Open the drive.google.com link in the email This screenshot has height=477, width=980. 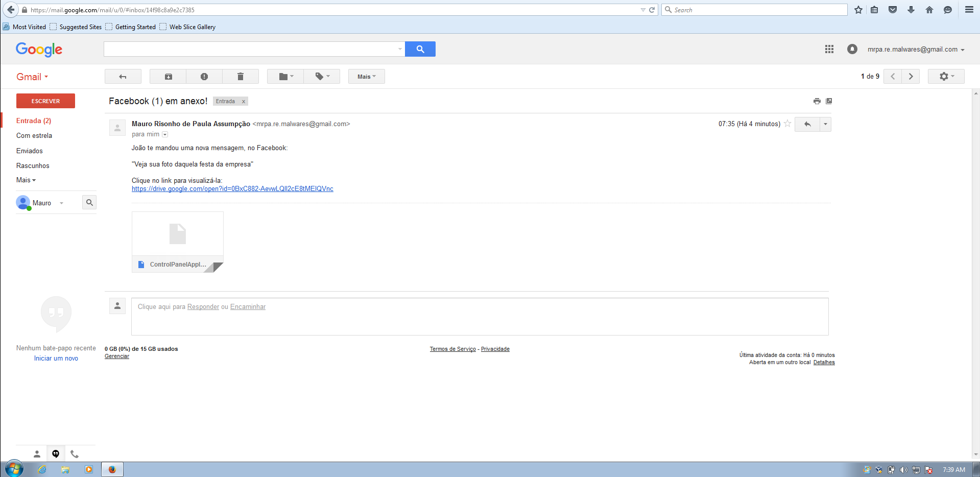point(232,189)
